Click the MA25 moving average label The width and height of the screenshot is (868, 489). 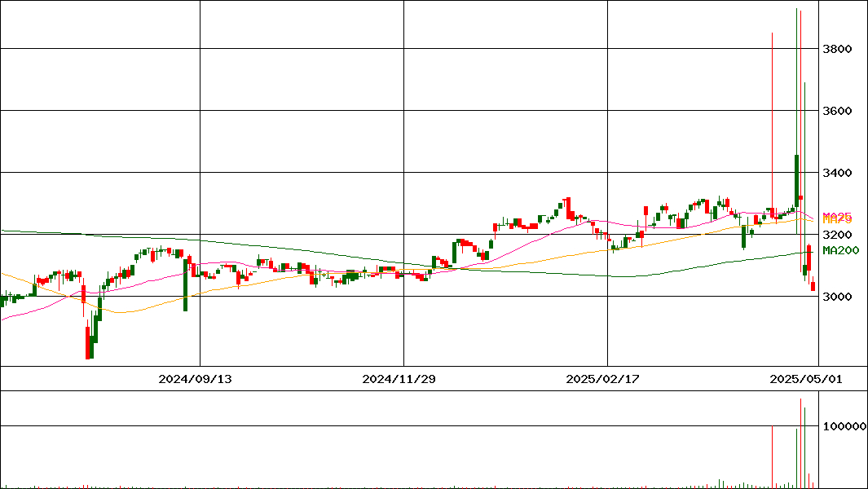tap(837, 216)
